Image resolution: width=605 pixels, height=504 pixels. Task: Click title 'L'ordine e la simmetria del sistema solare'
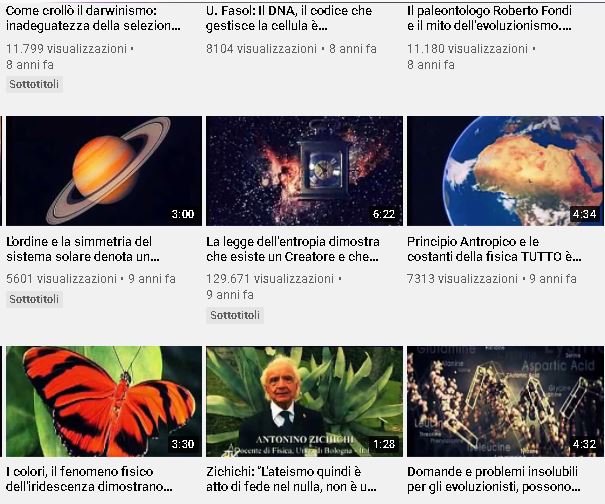click(x=83, y=249)
